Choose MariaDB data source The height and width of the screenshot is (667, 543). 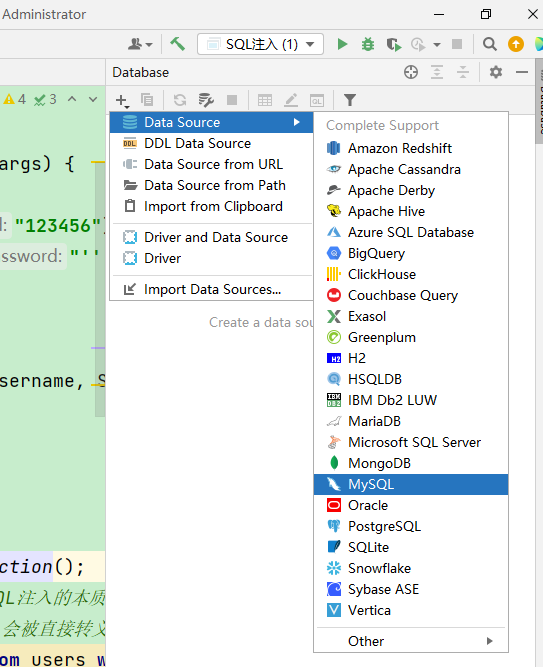point(411,421)
